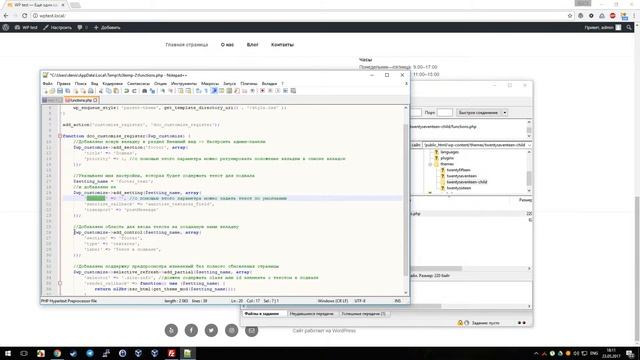Click the Chrome icon on the taskbar
The height and width of the screenshot is (360, 640).
pyautogui.click(x=57, y=353)
